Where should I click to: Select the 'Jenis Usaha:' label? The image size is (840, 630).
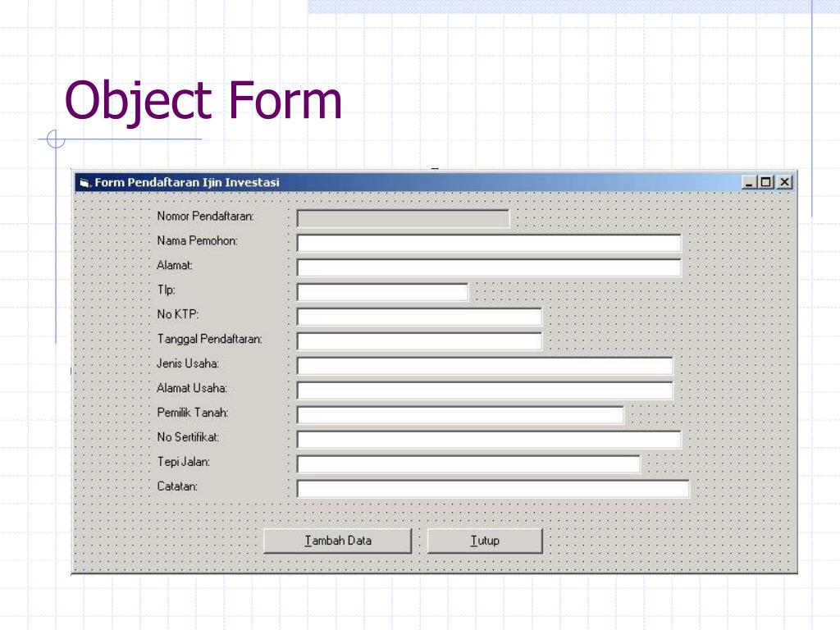click(x=188, y=363)
